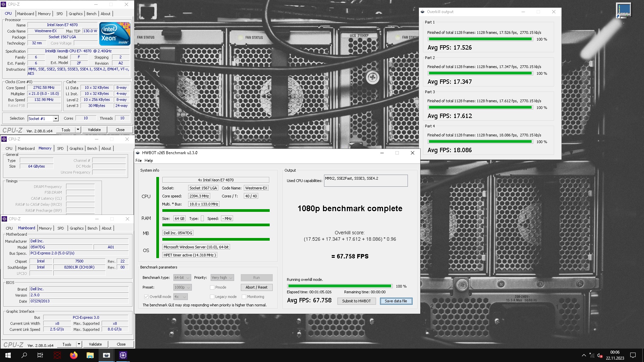
Task: Click title icon of CPU-Z window showing Processor info
Action: pos(4,4)
